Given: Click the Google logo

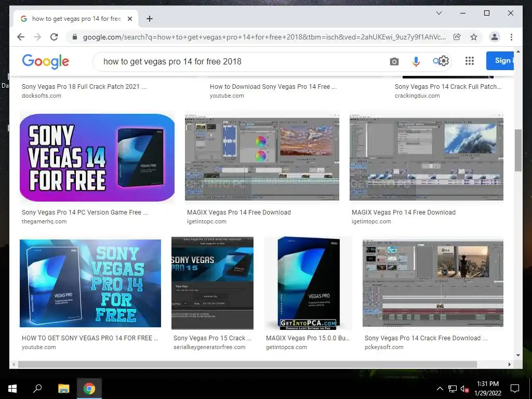Looking at the screenshot, I should pos(46,61).
